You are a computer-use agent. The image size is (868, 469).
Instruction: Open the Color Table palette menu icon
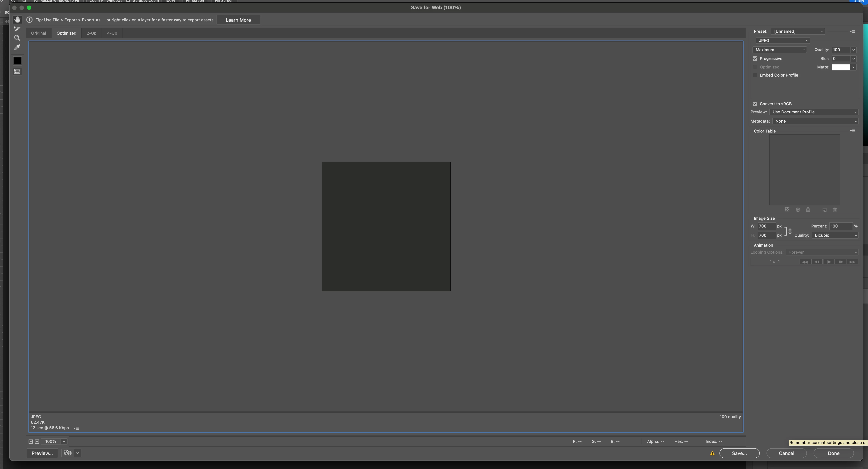(x=852, y=131)
